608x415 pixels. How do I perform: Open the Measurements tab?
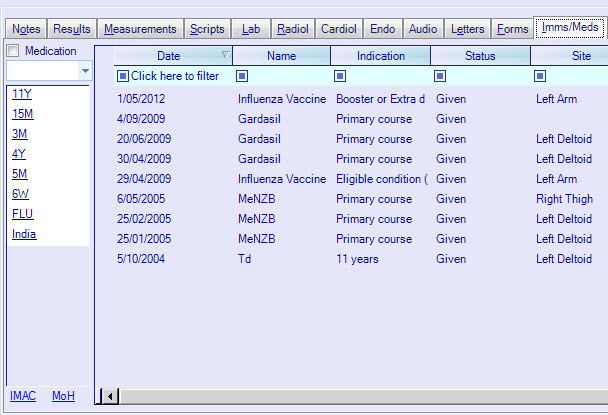point(140,29)
